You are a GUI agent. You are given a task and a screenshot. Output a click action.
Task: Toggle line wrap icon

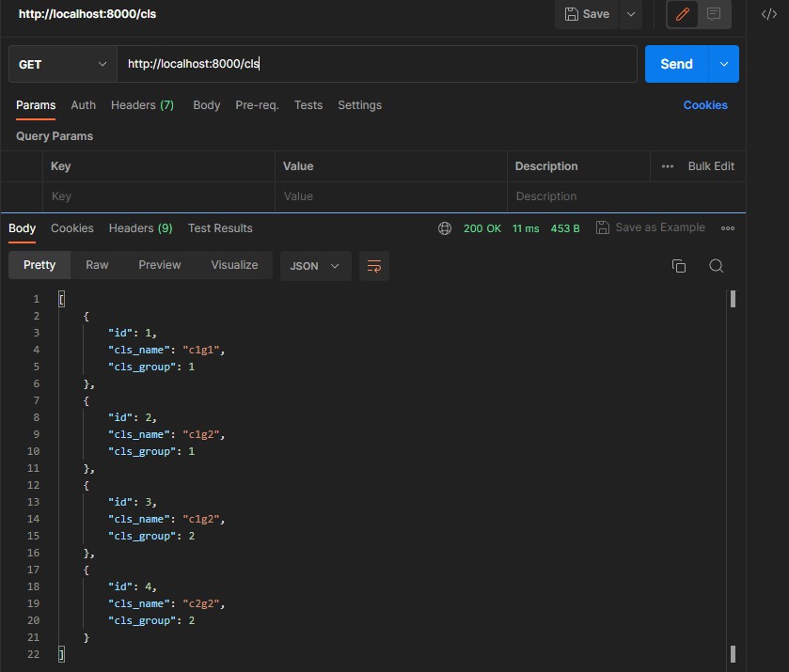pyautogui.click(x=374, y=266)
